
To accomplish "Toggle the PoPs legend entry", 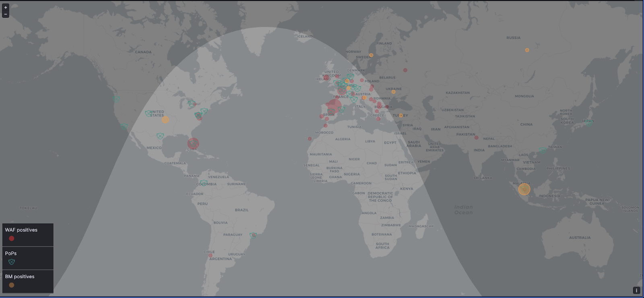I will pos(11,253).
